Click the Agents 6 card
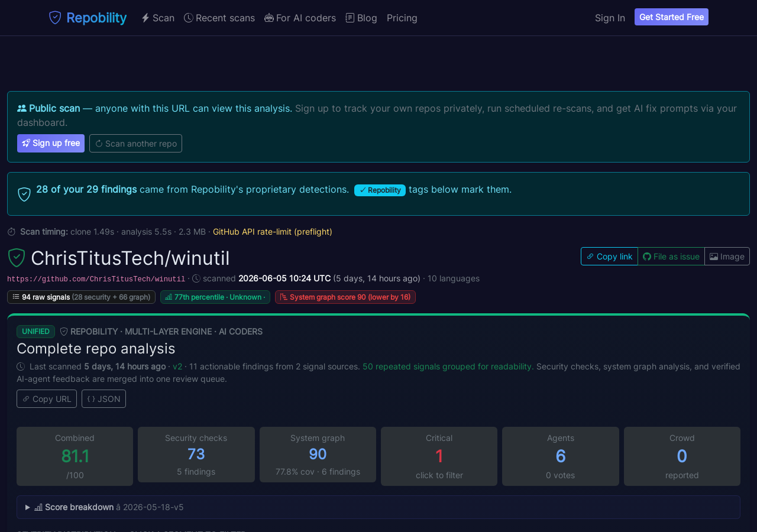 coord(561,456)
